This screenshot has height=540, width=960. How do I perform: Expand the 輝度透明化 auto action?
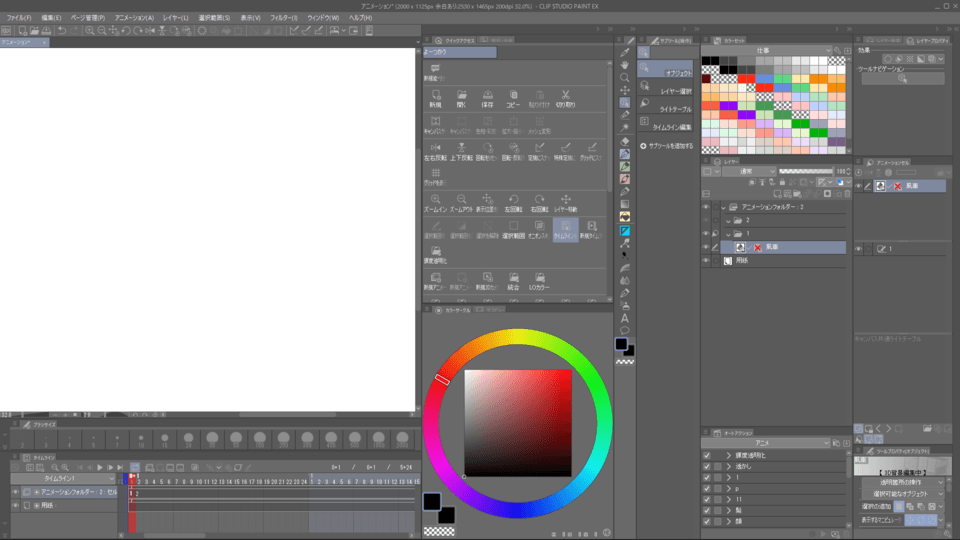coord(729,456)
